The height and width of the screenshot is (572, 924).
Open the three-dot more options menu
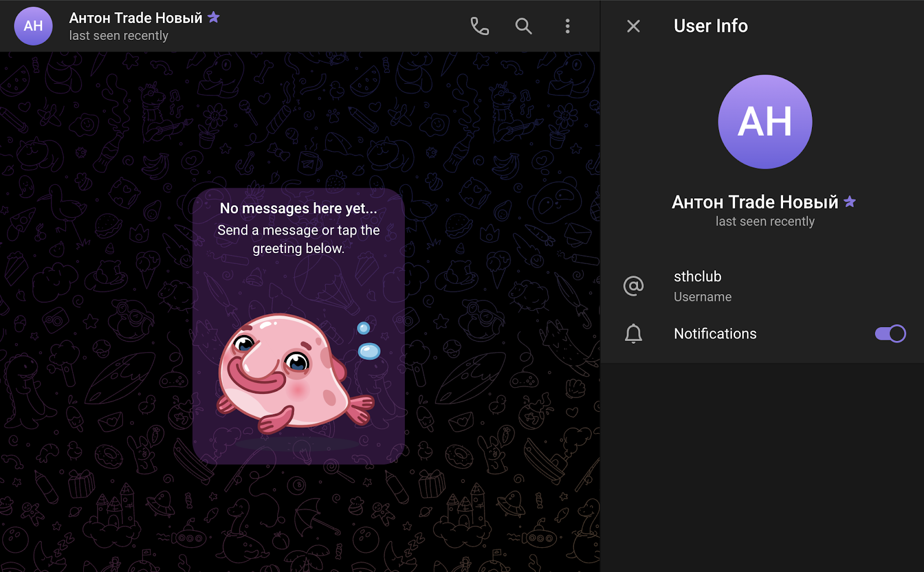(x=567, y=26)
